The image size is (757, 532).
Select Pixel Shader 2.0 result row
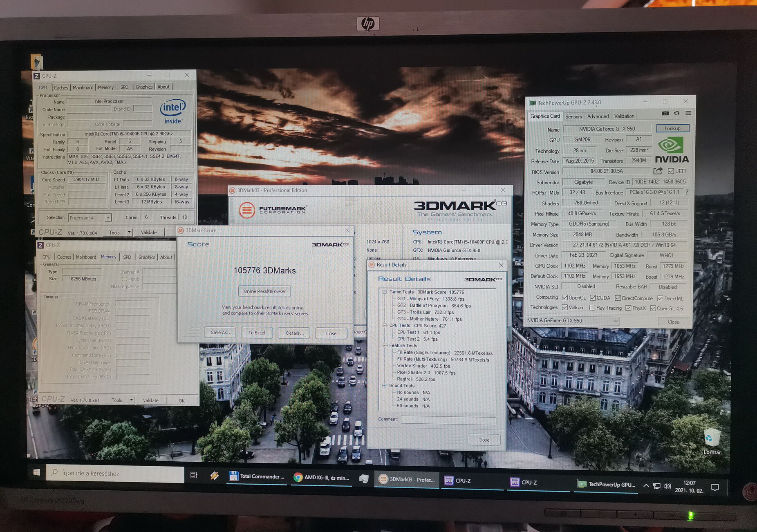pyautogui.click(x=426, y=373)
